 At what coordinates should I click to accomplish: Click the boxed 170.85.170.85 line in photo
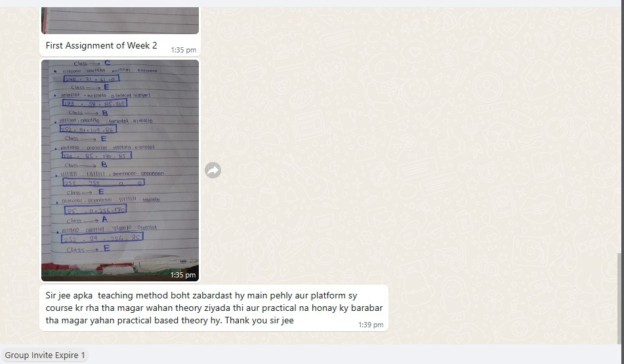96,155
